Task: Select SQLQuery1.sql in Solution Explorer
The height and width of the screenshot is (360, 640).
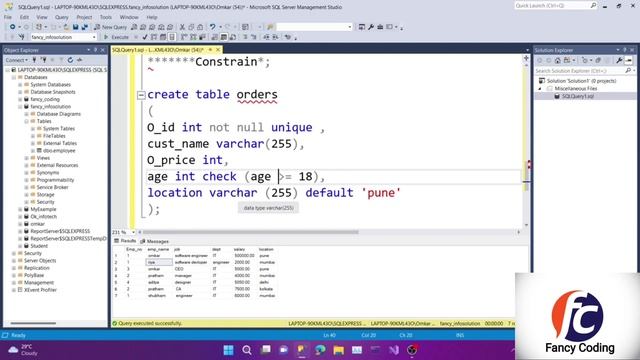Action: pos(578,96)
